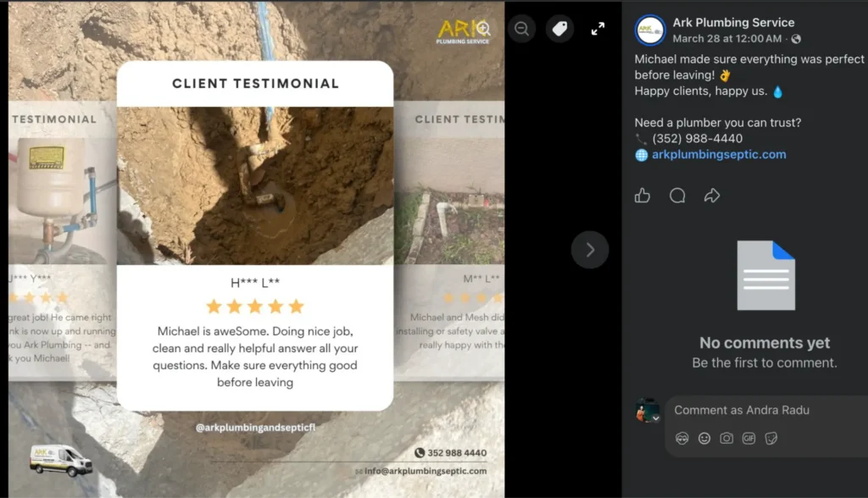868x498 pixels.
Task: Visit arkplumbingseptic.com link
Action: [x=719, y=154]
